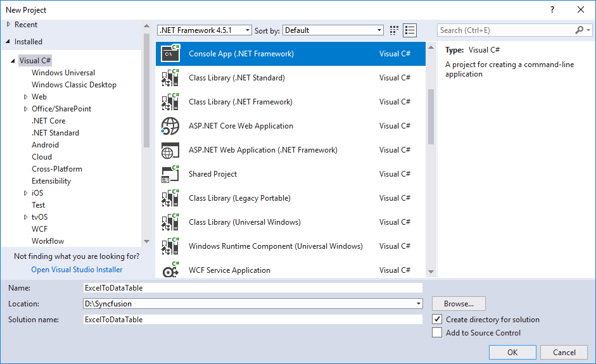
Task: Click the WCF Service Application gear icon
Action: click(170, 270)
